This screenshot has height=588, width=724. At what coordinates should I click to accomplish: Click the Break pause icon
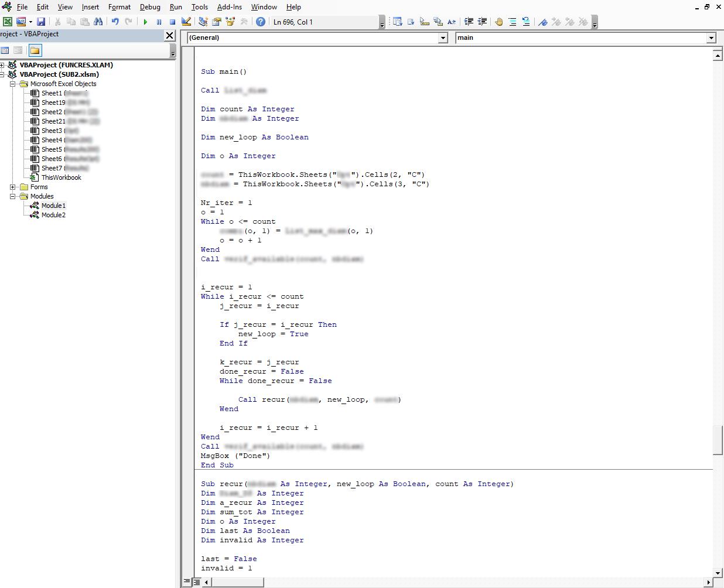(159, 22)
